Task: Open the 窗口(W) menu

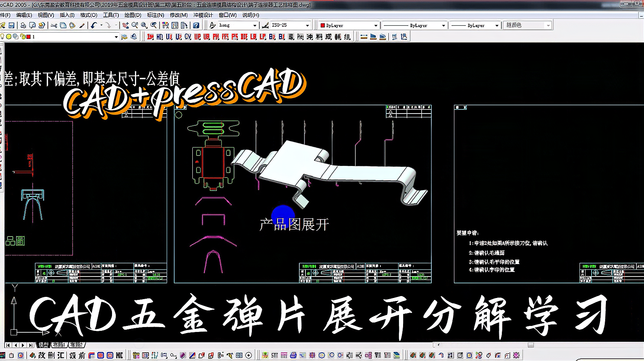Action: [227, 15]
